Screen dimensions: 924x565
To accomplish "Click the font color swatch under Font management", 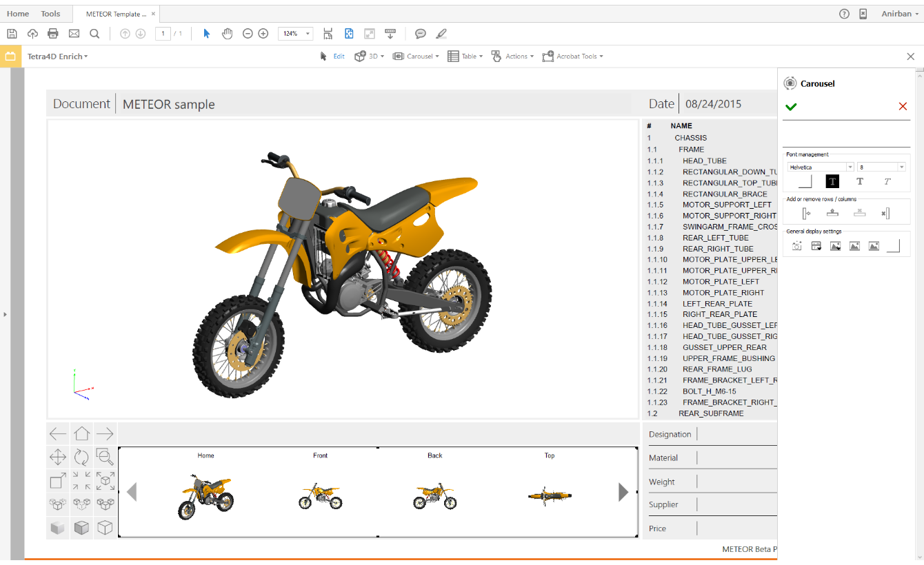I will pos(805,182).
